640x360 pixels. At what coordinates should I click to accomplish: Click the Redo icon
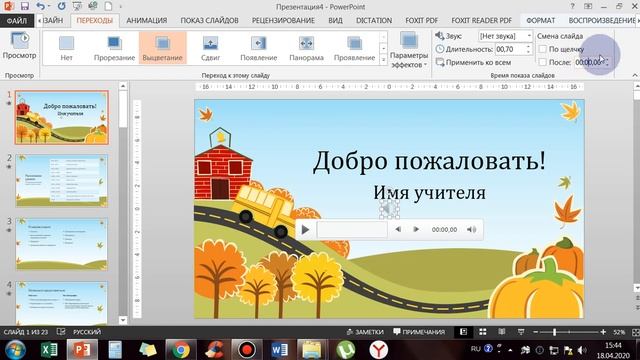(x=61, y=7)
